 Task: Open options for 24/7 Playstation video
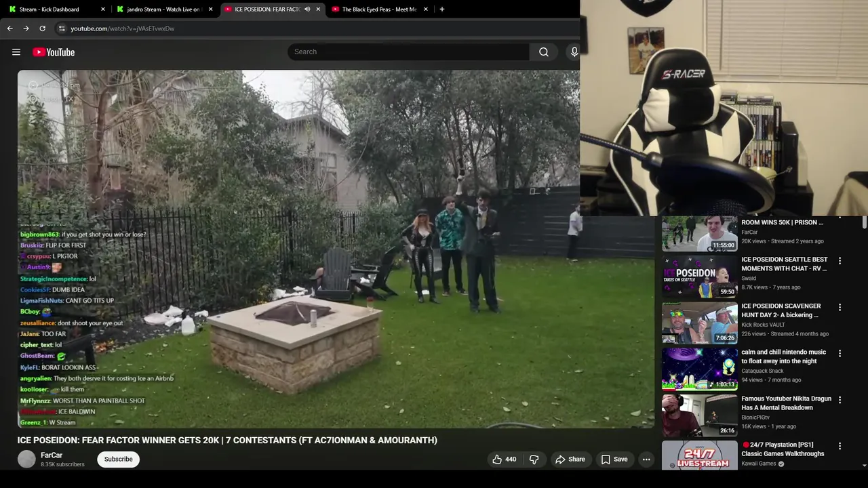(x=840, y=446)
